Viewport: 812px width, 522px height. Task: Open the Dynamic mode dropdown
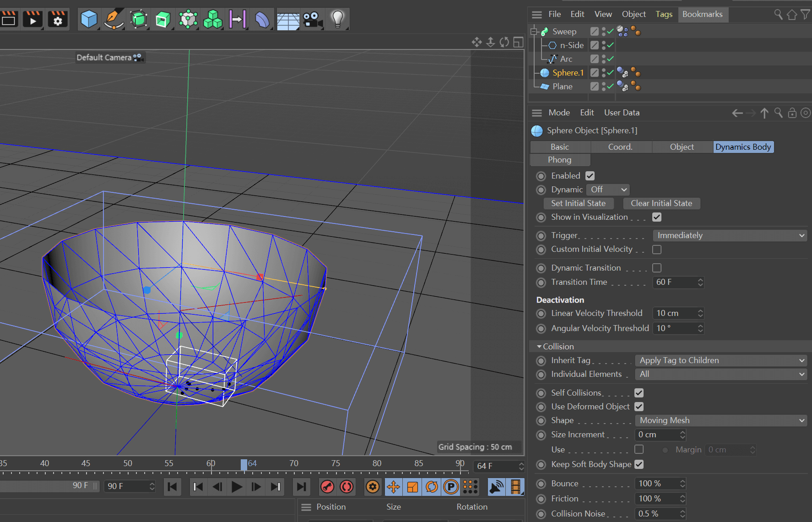pos(608,190)
